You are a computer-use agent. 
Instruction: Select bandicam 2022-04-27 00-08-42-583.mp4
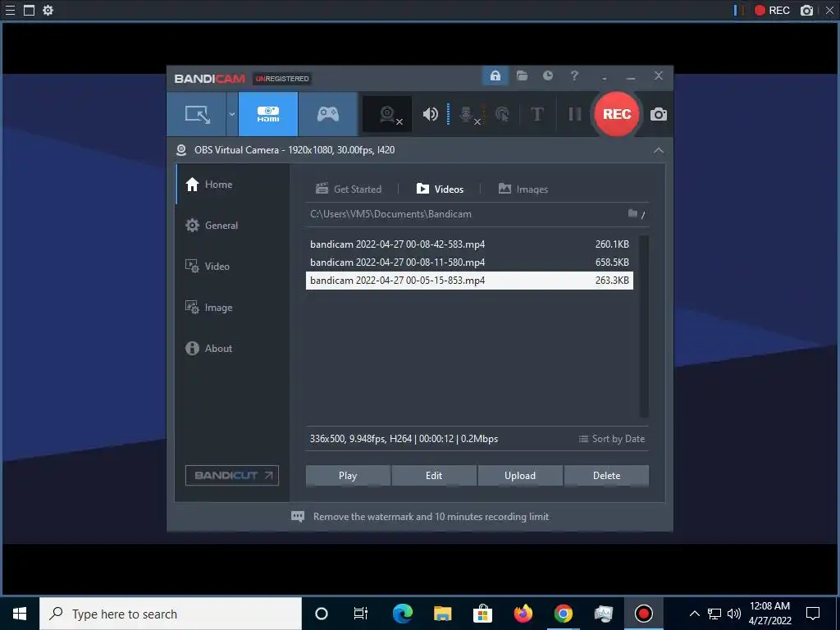point(469,244)
